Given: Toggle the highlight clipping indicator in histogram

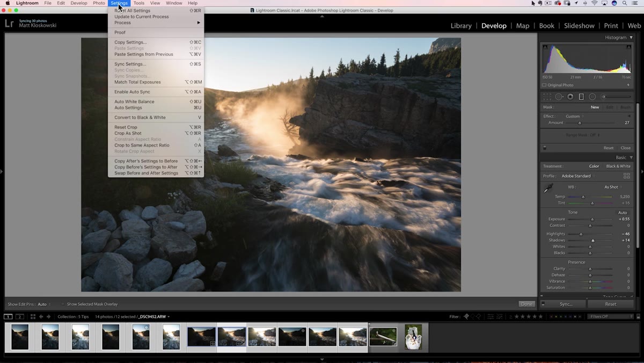Looking at the screenshot, I should point(630,47).
